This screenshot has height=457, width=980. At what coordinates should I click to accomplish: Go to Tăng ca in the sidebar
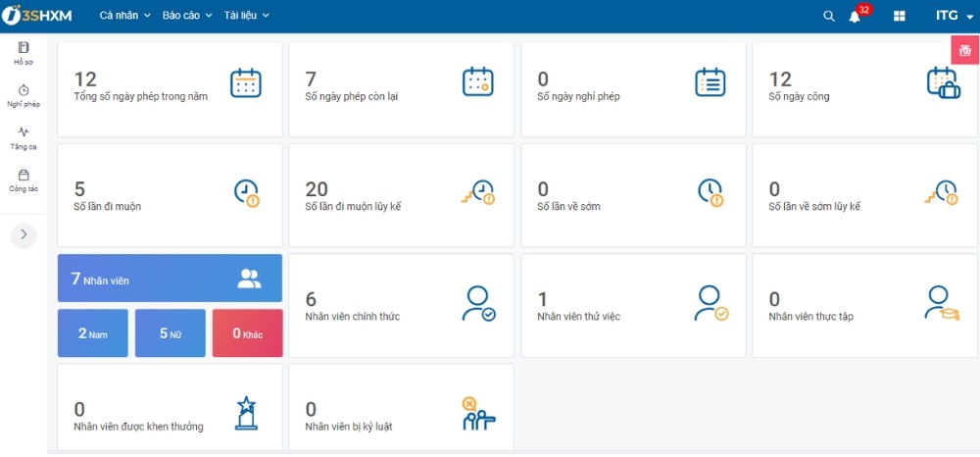point(24,137)
